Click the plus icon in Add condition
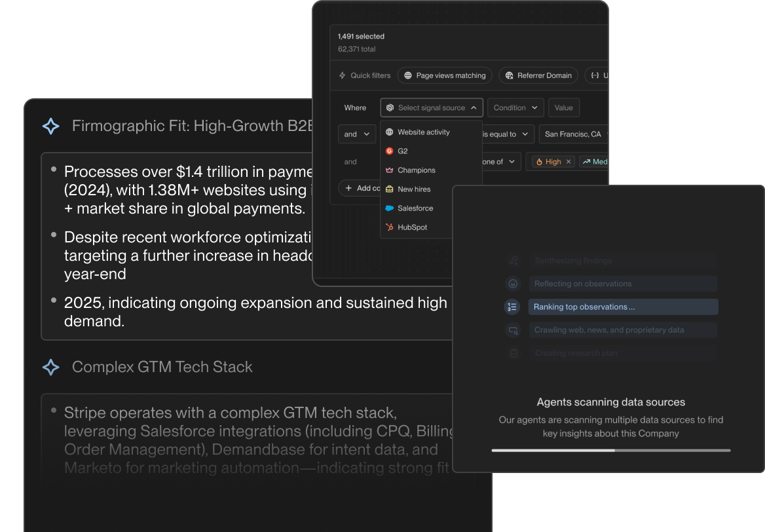The height and width of the screenshot is (532, 765). point(348,188)
